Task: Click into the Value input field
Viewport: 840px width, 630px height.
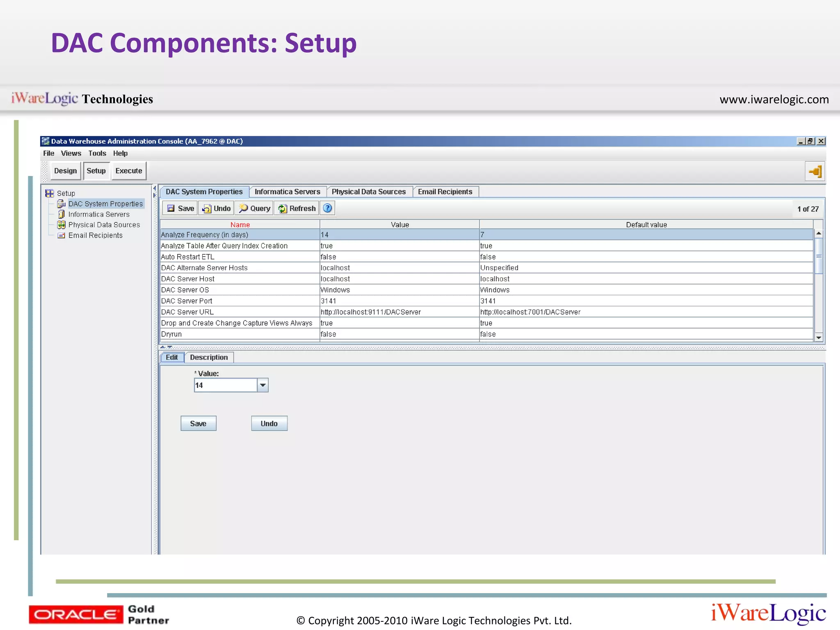Action: tap(226, 385)
